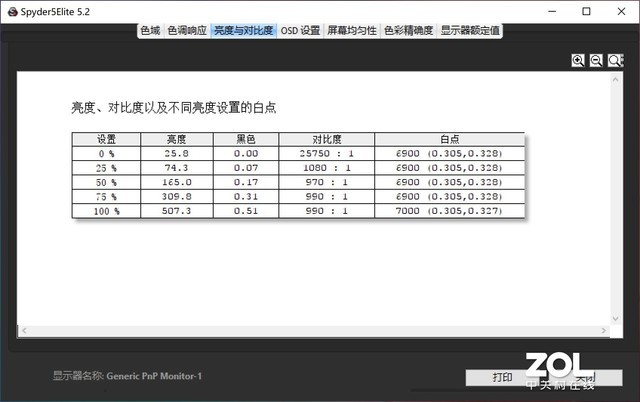Open the 显示器额定值 tab

click(x=470, y=31)
